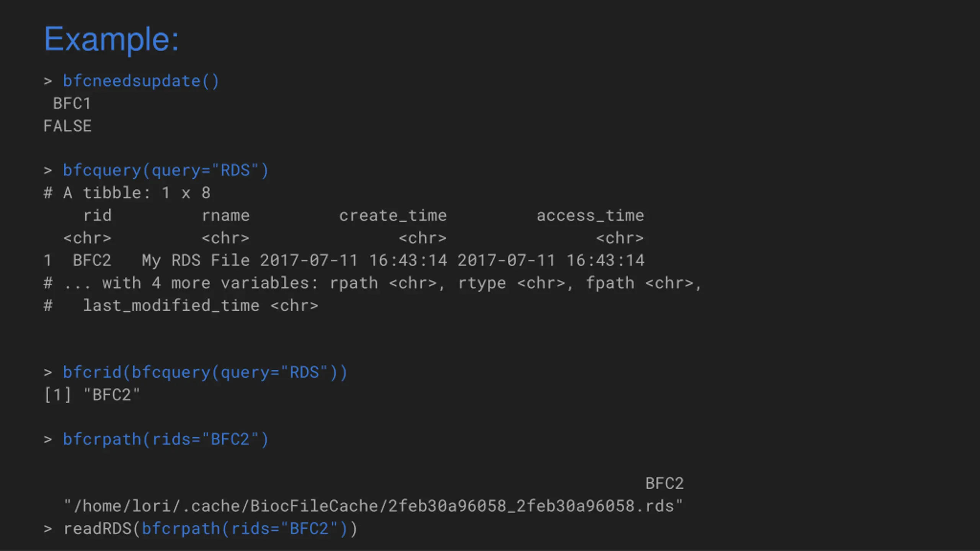Click the last_modified_time <chr> text
The height and width of the screenshot is (551, 980).
tap(200, 306)
